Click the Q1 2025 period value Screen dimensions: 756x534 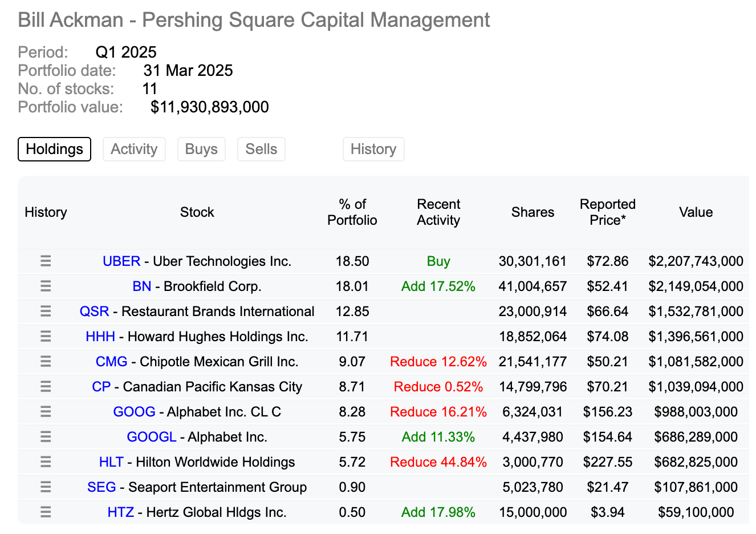pos(126,52)
